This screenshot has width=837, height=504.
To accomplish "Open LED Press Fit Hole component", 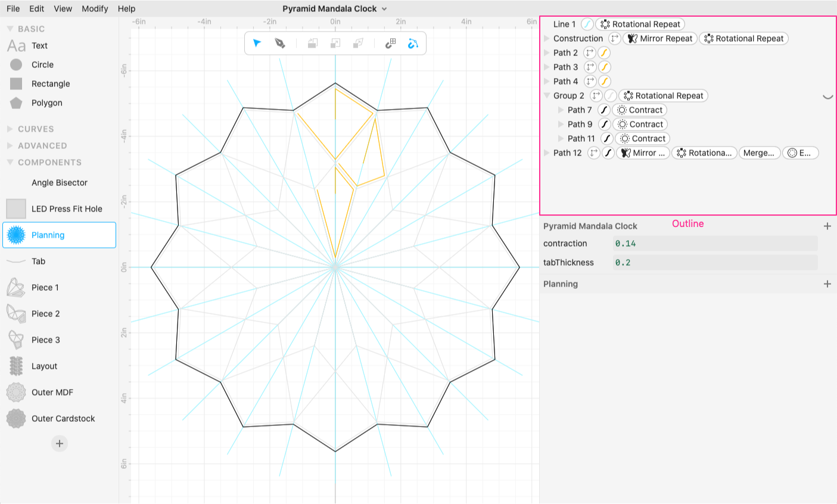I will 59,209.
